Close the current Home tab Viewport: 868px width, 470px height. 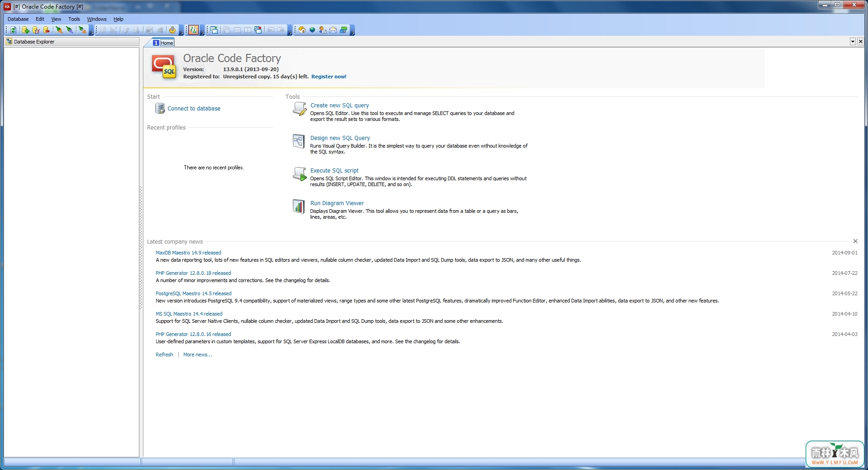860,42
